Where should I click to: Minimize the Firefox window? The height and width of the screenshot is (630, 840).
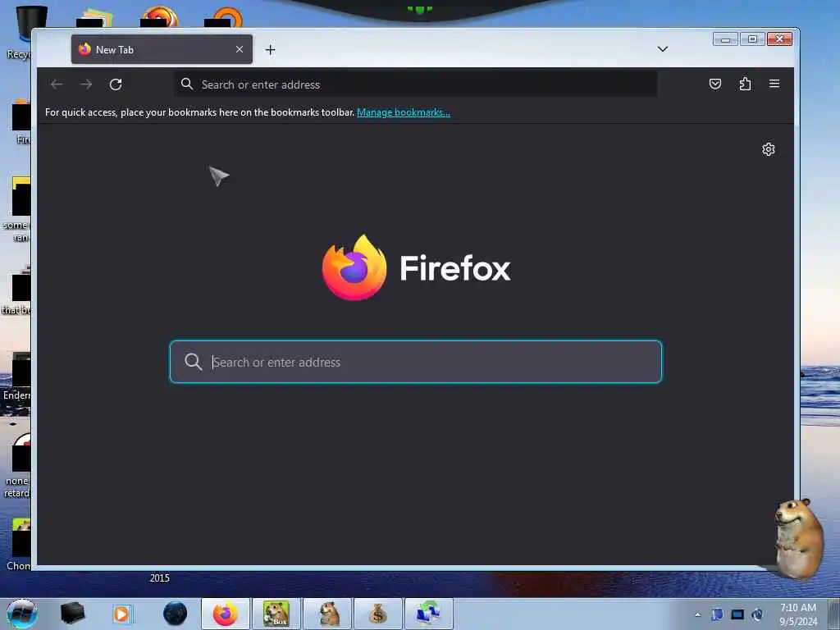pyautogui.click(x=725, y=39)
